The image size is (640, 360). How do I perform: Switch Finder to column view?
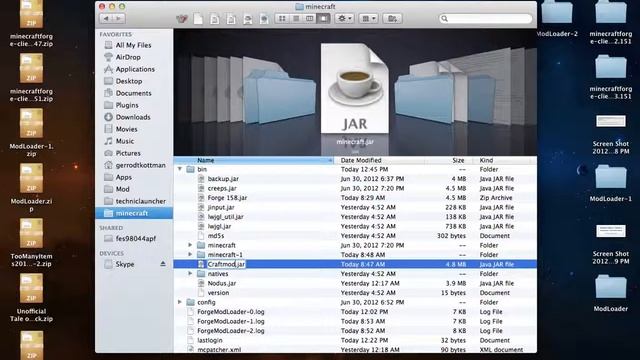coord(310,18)
